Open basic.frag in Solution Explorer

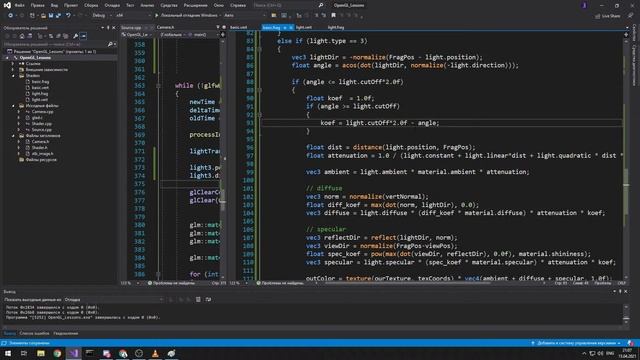(40, 82)
